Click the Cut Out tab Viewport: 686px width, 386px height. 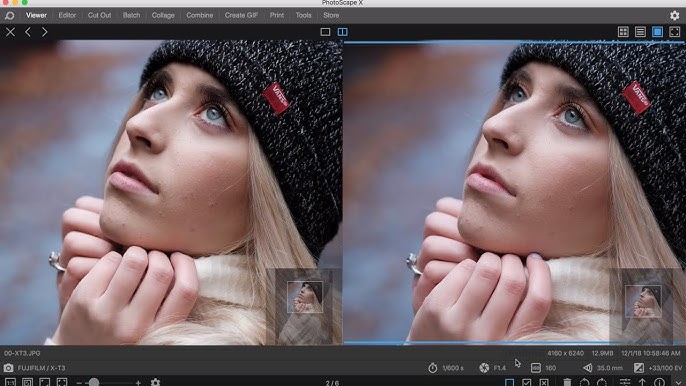pos(99,15)
